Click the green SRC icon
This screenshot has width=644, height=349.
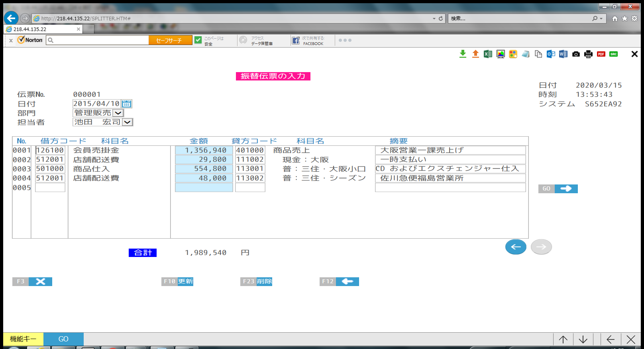pos(614,54)
